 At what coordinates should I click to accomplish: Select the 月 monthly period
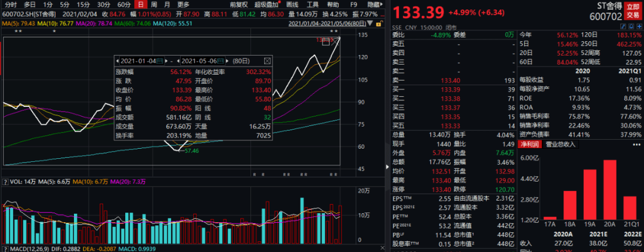click(x=167, y=5)
